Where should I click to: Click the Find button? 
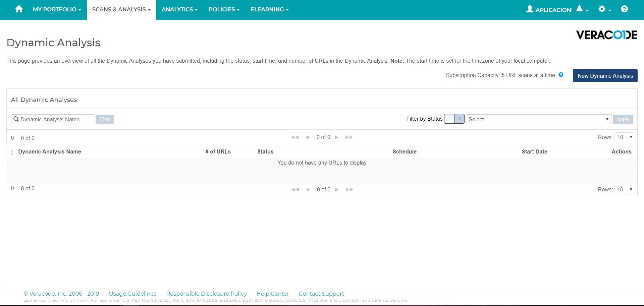[x=105, y=119]
